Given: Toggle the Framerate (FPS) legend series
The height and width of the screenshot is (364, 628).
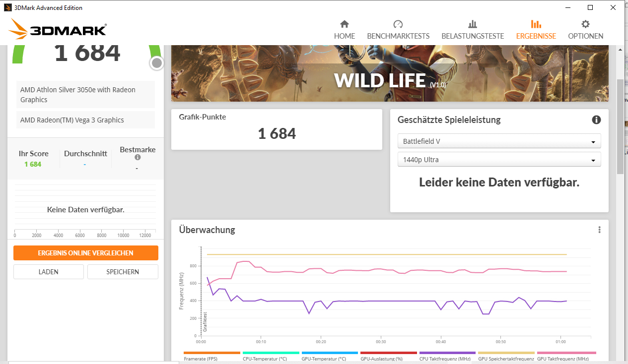Looking at the screenshot, I should click(212, 357).
